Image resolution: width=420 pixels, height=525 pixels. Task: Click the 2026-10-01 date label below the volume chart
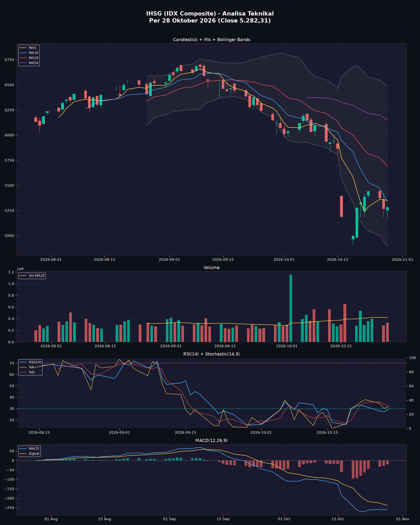click(x=287, y=346)
